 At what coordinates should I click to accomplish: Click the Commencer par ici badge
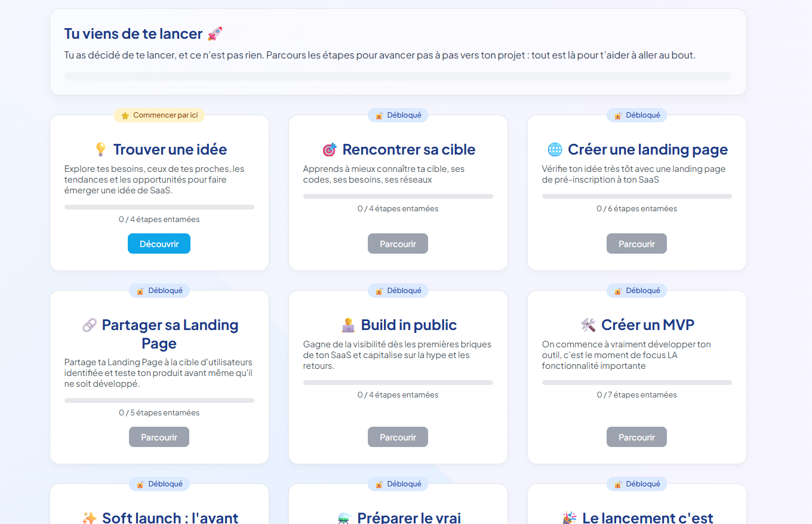coord(159,115)
